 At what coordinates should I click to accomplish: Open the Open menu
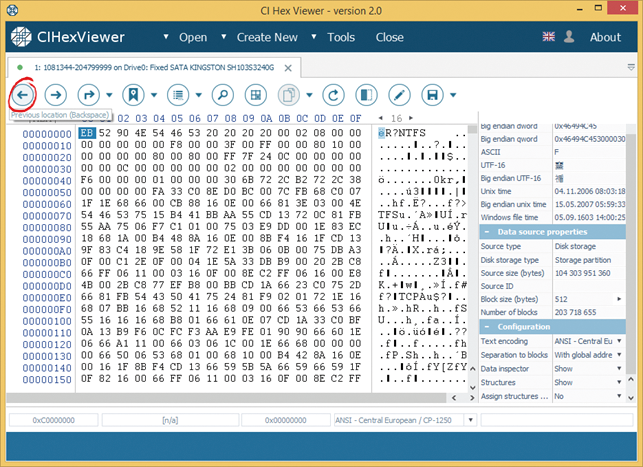pyautogui.click(x=193, y=37)
